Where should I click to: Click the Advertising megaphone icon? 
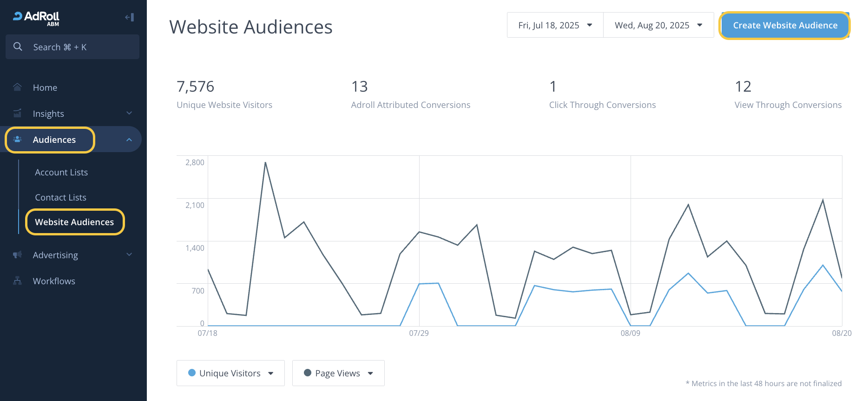click(18, 255)
